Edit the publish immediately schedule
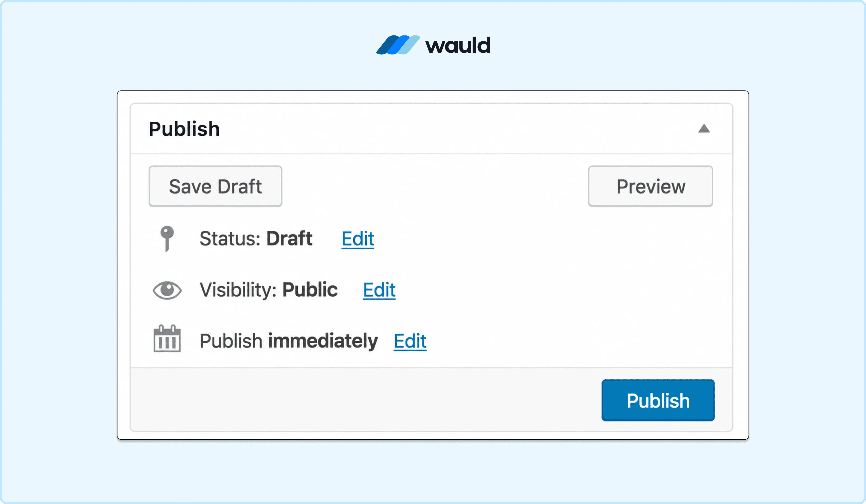Screen dimensions: 866x504 click(410, 341)
